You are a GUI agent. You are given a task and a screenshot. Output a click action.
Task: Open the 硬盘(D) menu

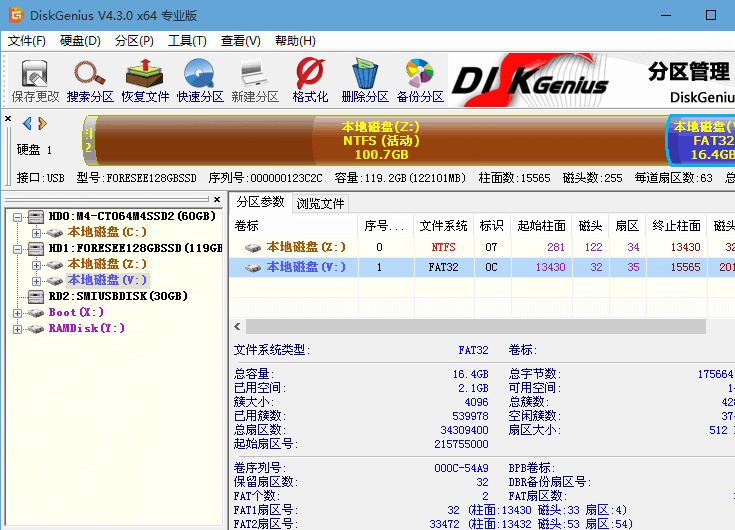[80, 41]
